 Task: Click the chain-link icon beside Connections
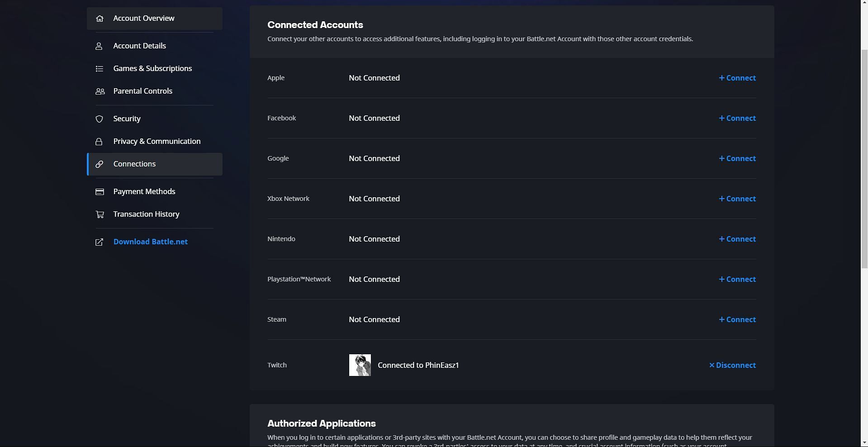(x=100, y=164)
